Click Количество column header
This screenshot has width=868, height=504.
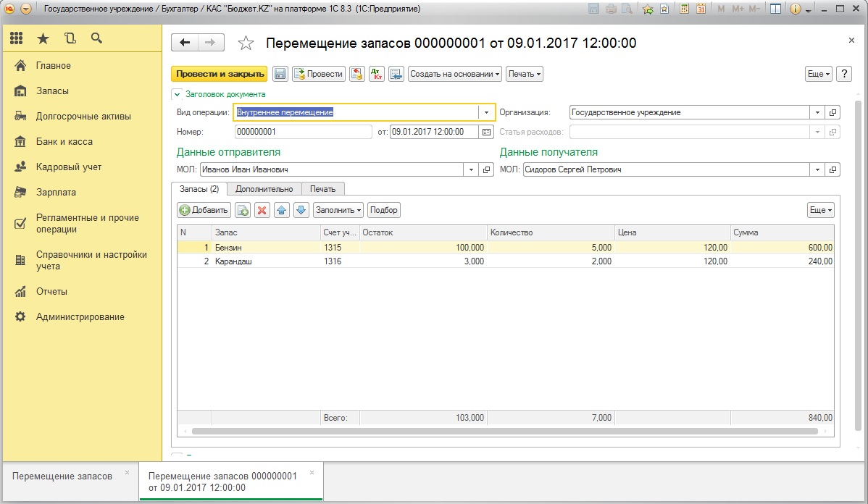(x=551, y=232)
